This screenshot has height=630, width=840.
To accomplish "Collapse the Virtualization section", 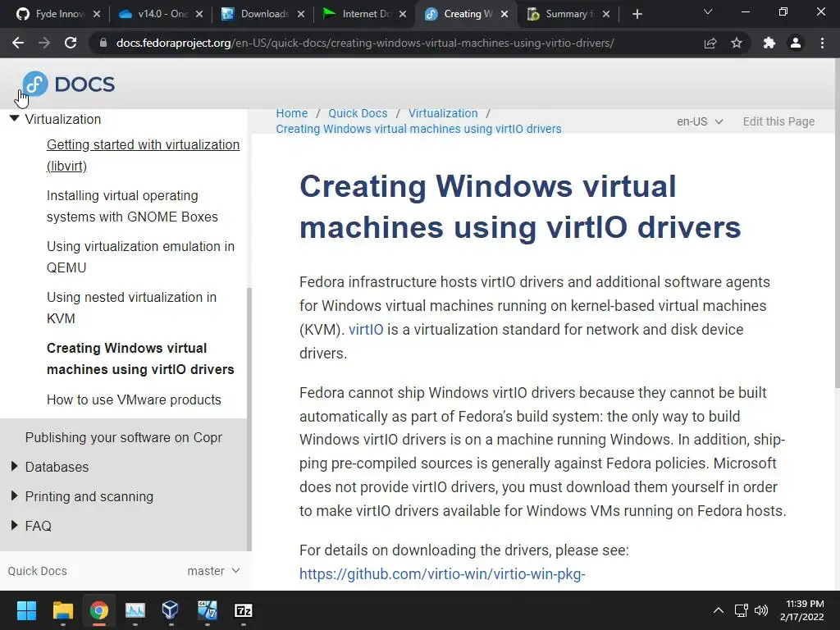I will [x=15, y=118].
